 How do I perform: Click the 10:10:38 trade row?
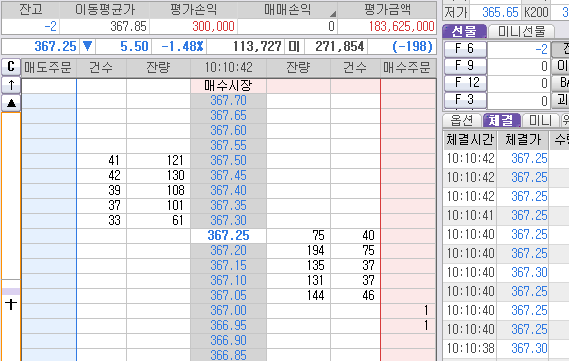pyautogui.click(x=506, y=348)
